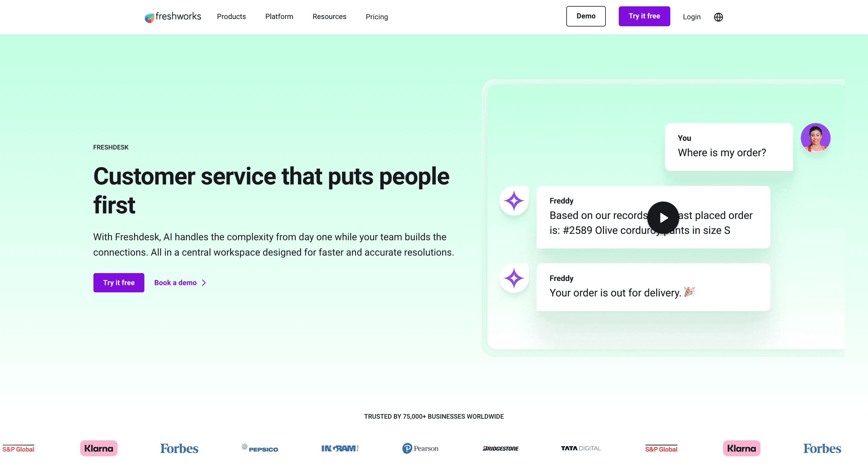This screenshot has width=868, height=469.
Task: Click the Klarna logo
Action: coord(98,449)
